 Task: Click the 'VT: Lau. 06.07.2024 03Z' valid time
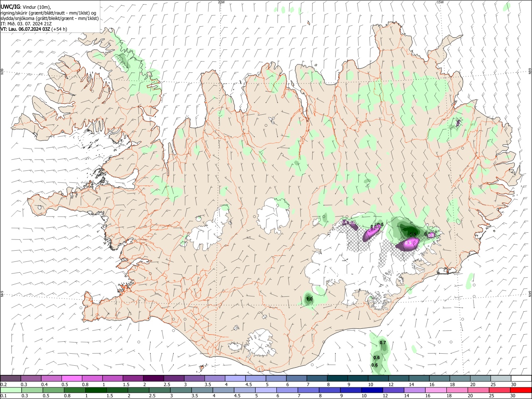(25, 29)
